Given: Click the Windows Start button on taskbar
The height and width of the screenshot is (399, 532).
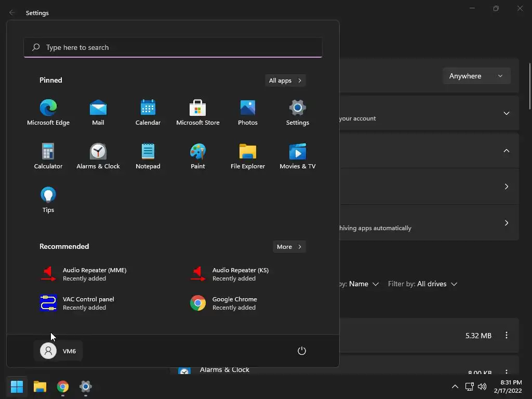Looking at the screenshot, I should point(17,387).
